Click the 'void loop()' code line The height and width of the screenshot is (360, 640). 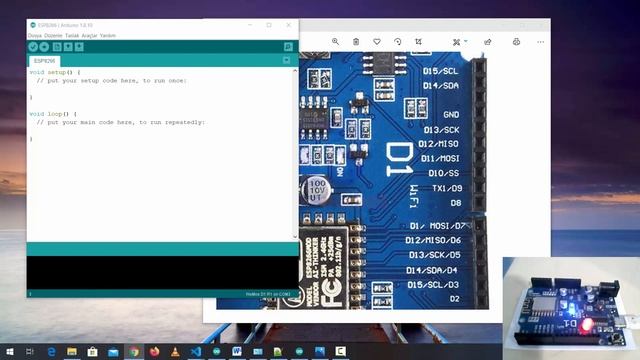click(x=53, y=114)
